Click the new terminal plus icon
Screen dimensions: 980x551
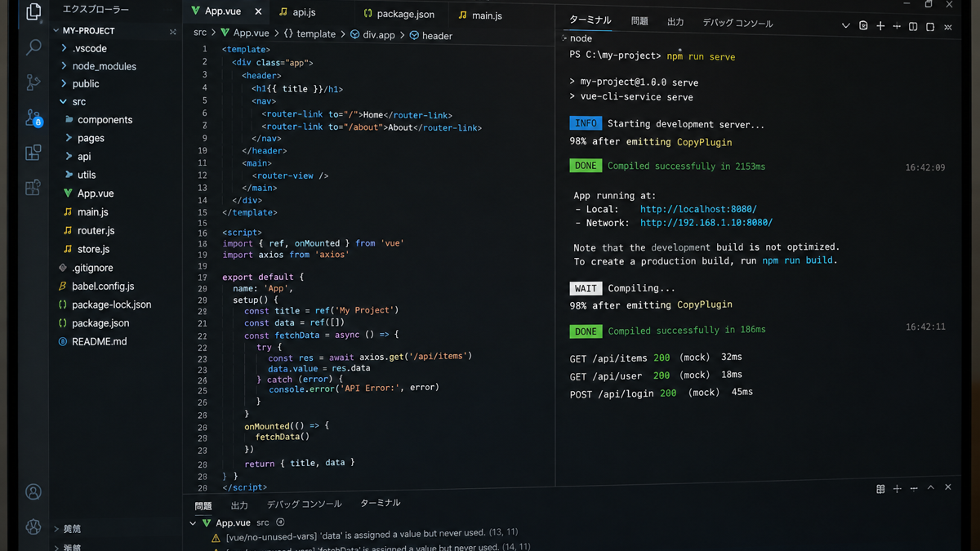(880, 26)
